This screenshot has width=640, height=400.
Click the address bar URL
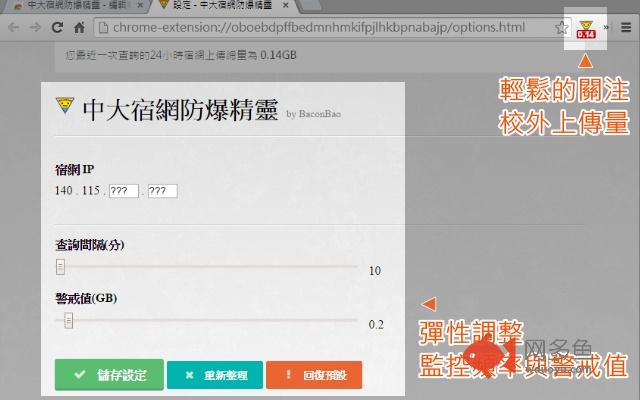click(319, 27)
